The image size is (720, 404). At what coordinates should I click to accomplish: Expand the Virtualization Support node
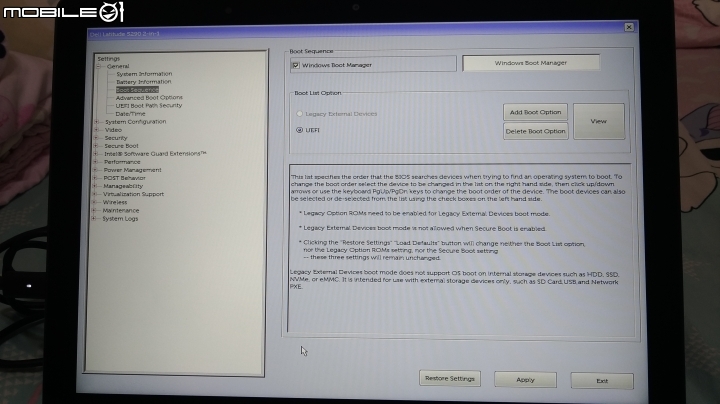(x=94, y=194)
